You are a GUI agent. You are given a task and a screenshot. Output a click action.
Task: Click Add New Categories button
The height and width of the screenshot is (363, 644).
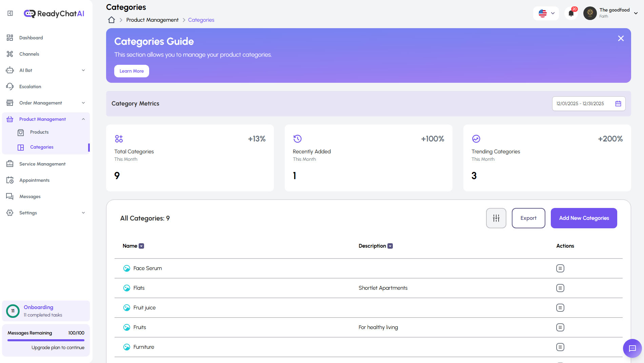click(x=584, y=218)
